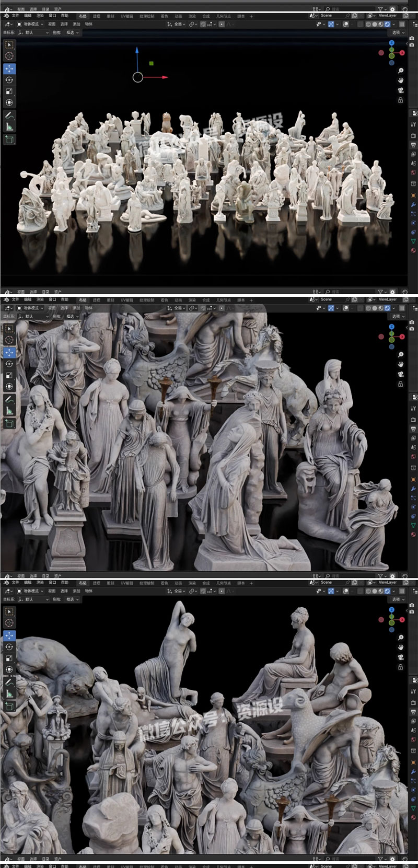The image size is (418, 868).
Task: Switch to camera view in top Blender view
Action: (401, 90)
